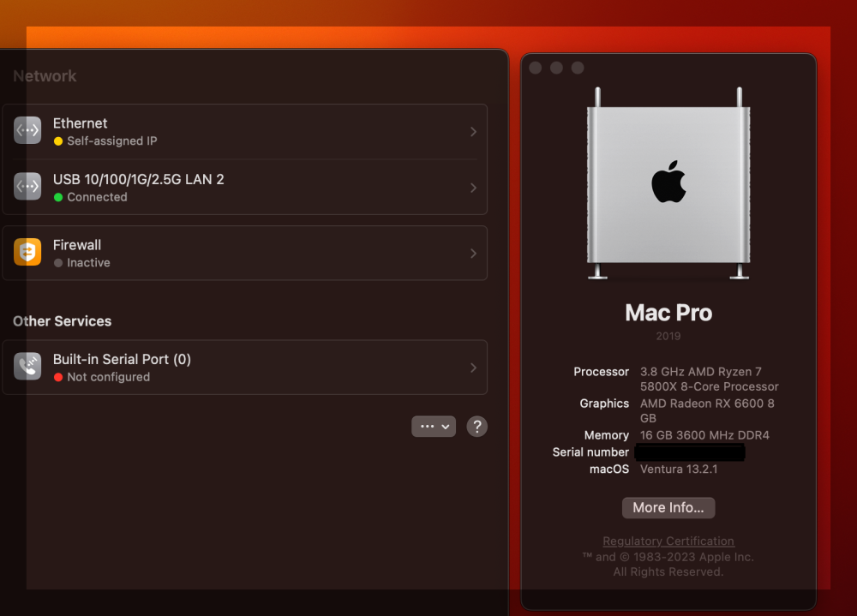Viewport: 857px width, 616px height.
Task: Open the Regulatory Certification link
Action: pos(668,541)
